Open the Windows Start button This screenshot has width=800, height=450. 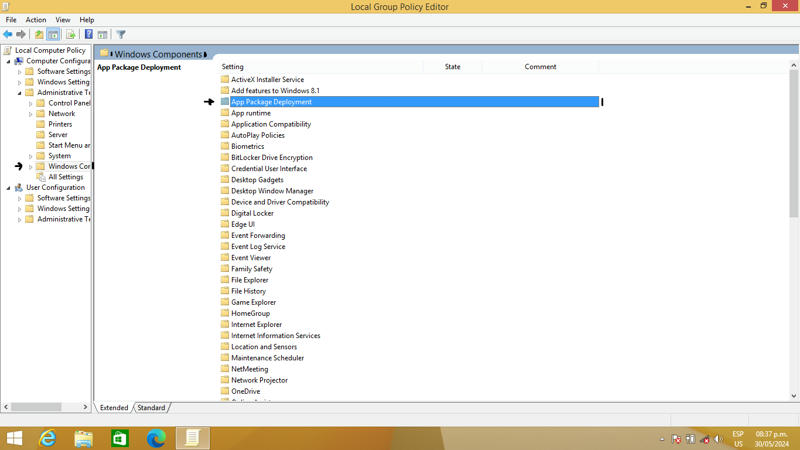[x=14, y=438]
